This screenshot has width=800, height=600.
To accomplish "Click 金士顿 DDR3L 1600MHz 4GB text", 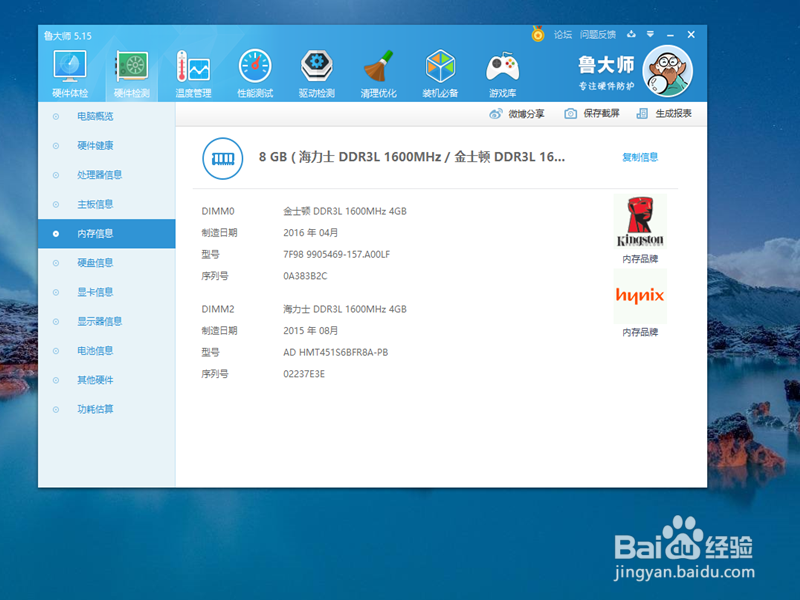I will (x=345, y=211).
